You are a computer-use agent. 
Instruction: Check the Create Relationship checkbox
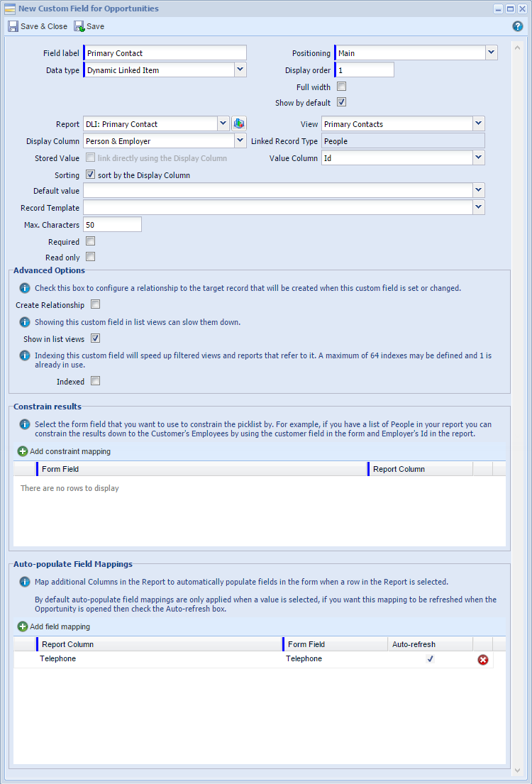coord(96,304)
